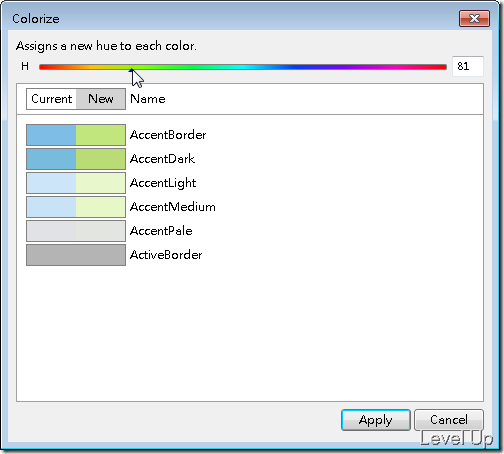Select the AccentLight name label
The height and width of the screenshot is (454, 504).
(163, 183)
